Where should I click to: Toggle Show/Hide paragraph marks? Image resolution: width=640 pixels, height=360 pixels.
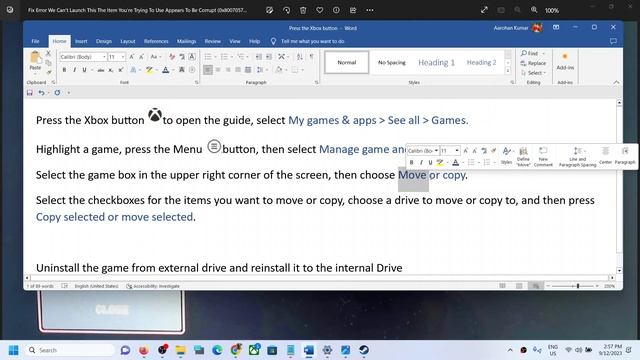tap(312, 57)
